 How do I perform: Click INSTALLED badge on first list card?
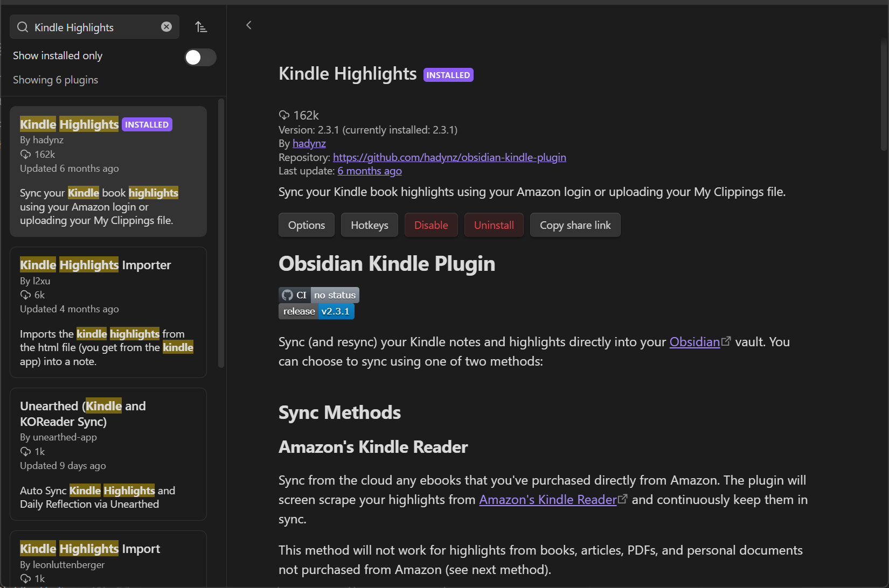coord(147,124)
